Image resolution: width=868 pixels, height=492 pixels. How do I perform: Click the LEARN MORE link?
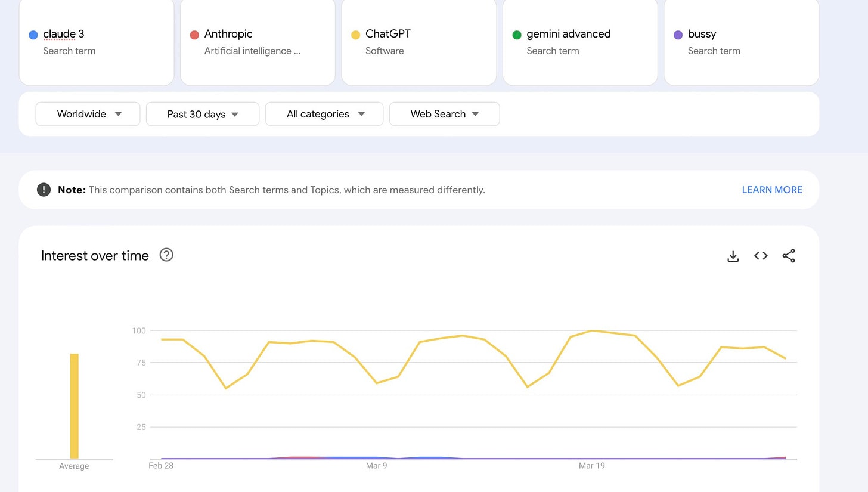pos(771,190)
